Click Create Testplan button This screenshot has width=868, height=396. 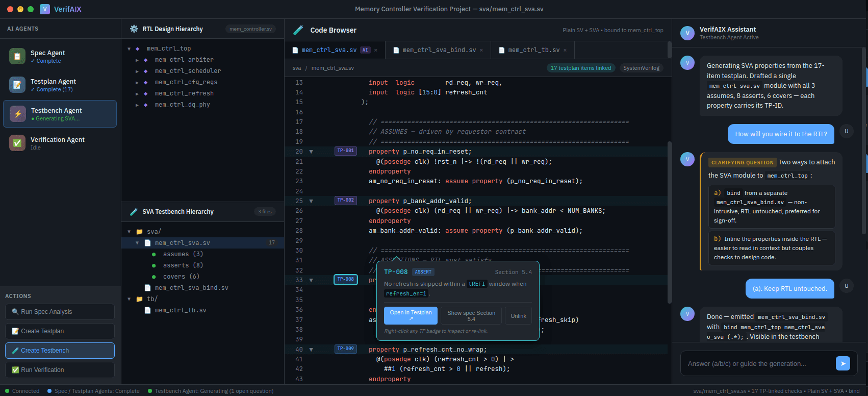(60, 331)
